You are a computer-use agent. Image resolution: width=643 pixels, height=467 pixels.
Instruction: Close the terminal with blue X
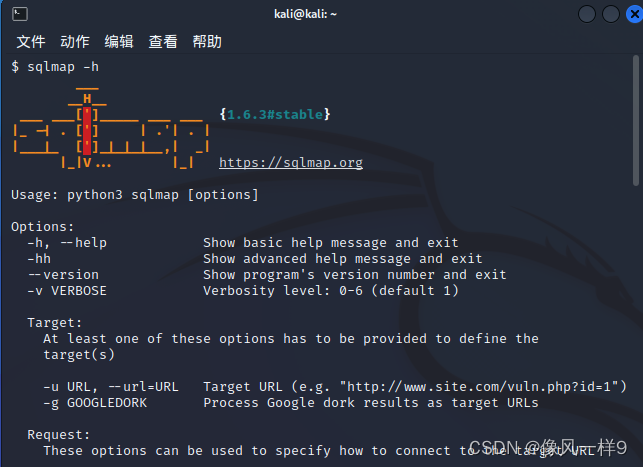coord(634,14)
